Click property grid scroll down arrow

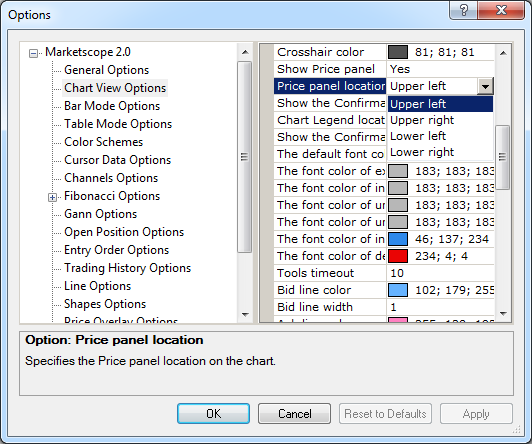point(503,313)
